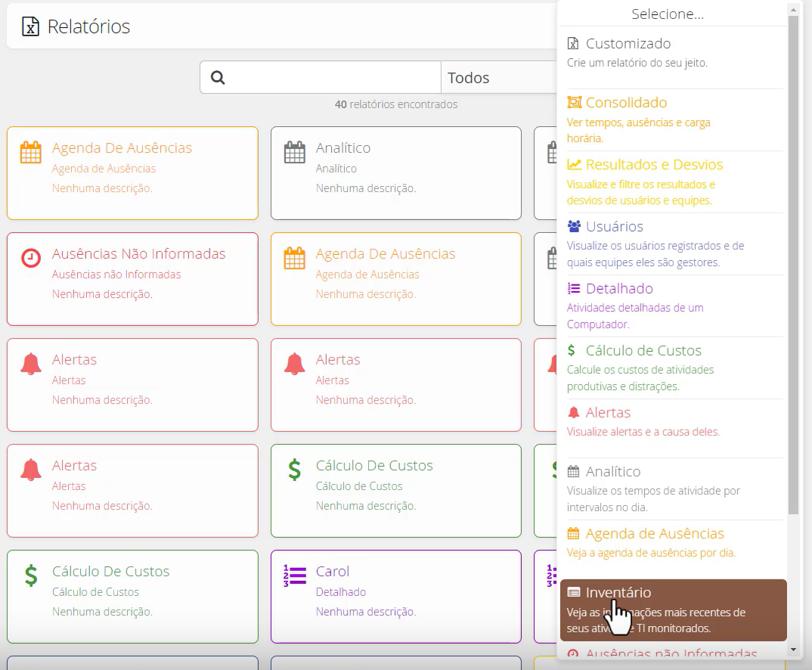Click 'Visualize alertas e a causa deles.' text

point(643,432)
